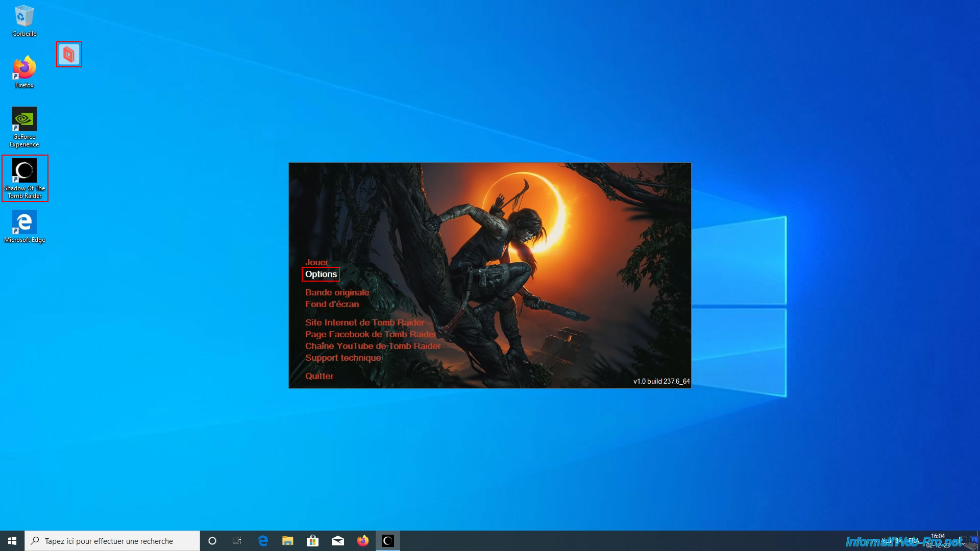Open Microsoft Store from the taskbar
The width and height of the screenshot is (980, 551).
[312, 541]
